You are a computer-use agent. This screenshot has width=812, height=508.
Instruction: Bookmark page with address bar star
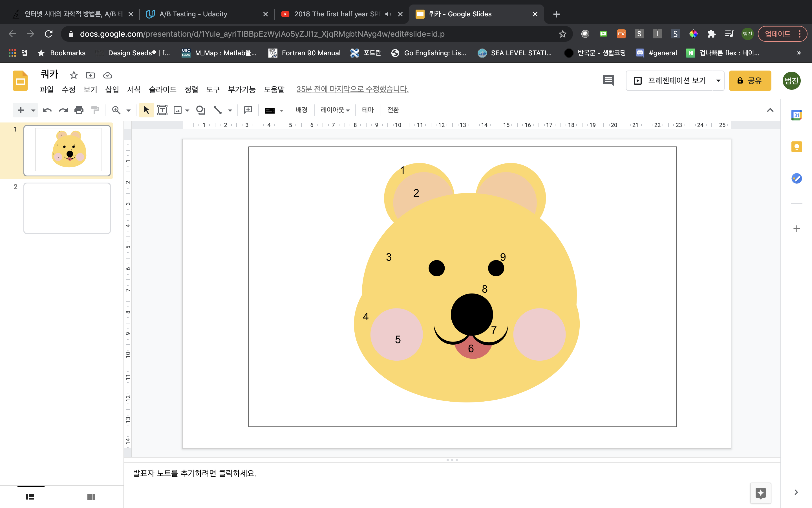tap(563, 34)
